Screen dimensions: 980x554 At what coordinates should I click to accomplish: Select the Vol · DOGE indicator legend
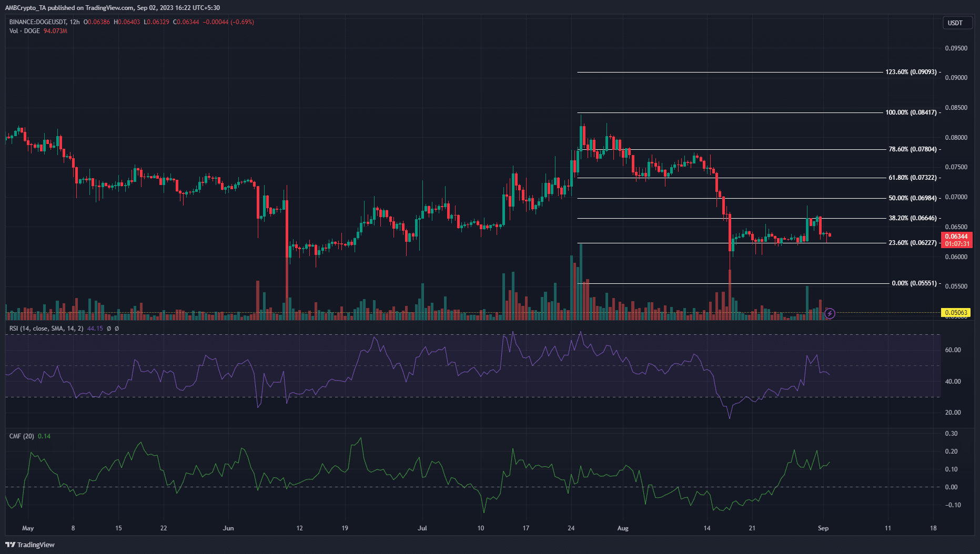tap(25, 31)
